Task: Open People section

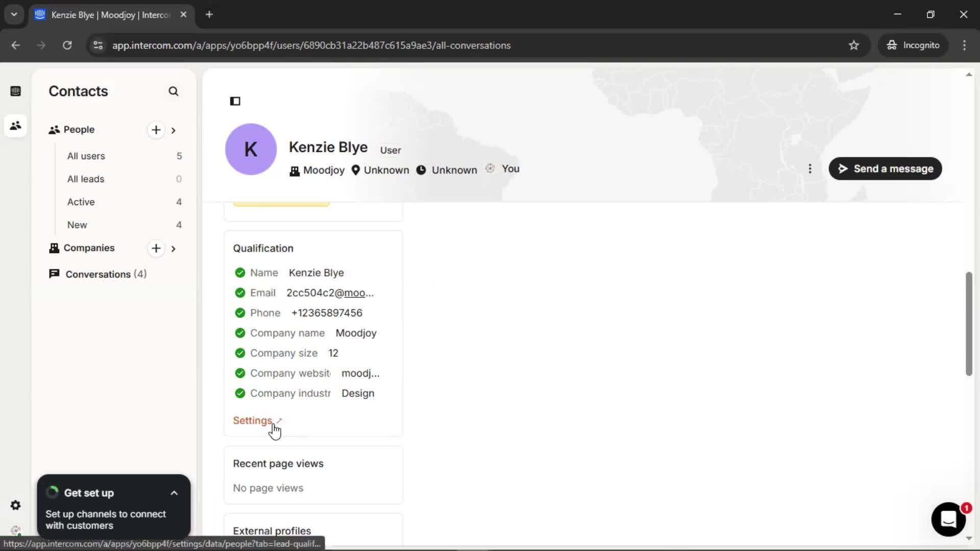Action: 79,130
